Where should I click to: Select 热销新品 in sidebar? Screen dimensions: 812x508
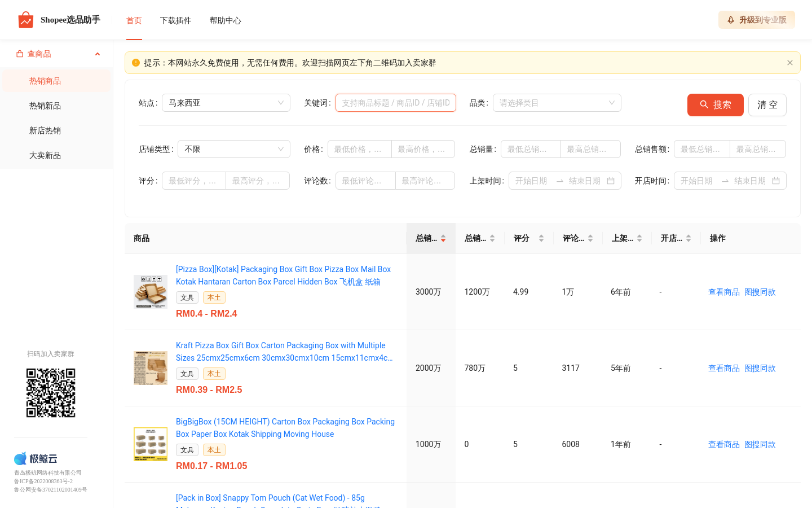[x=56, y=106]
